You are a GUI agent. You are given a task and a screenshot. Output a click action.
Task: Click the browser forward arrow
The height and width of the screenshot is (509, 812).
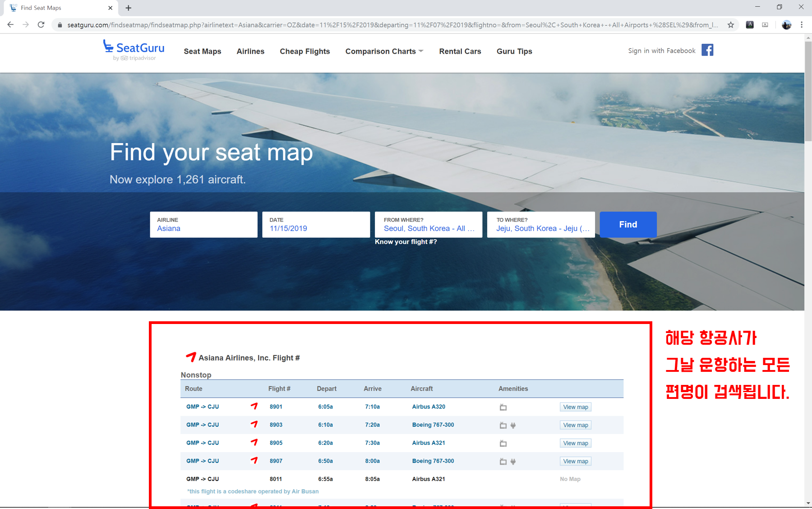tap(26, 25)
